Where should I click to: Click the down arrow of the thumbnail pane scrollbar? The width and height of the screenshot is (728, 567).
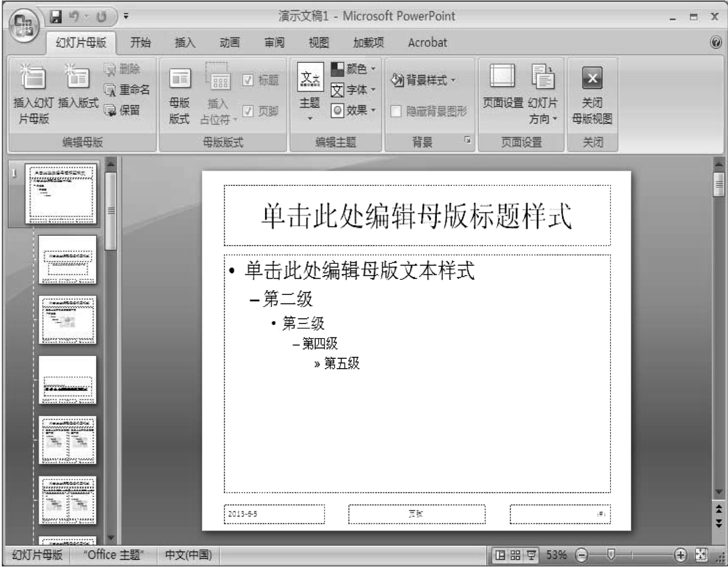[111, 537]
